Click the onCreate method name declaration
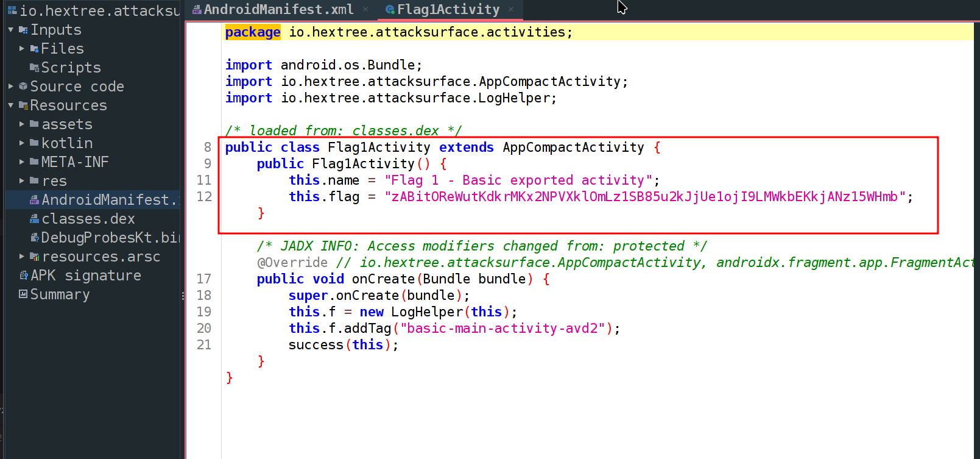This screenshot has height=459, width=980. [383, 279]
